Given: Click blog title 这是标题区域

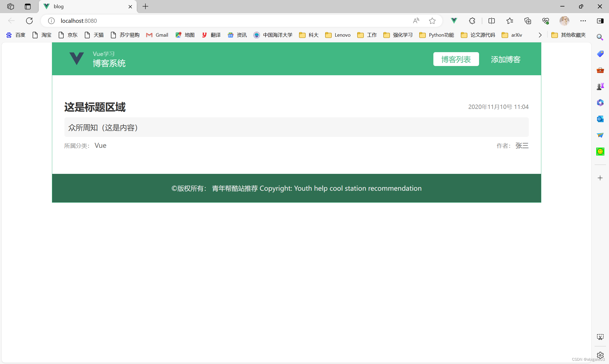Looking at the screenshot, I should click(x=95, y=107).
